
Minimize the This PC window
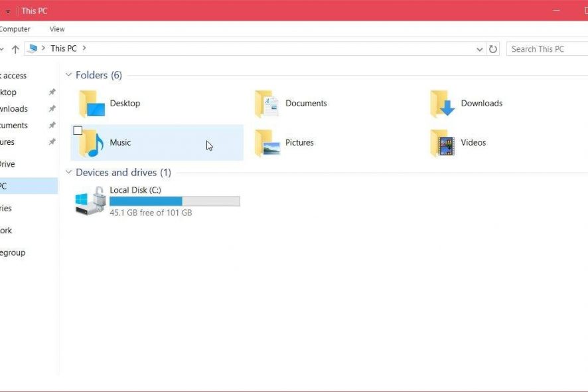pos(557,11)
